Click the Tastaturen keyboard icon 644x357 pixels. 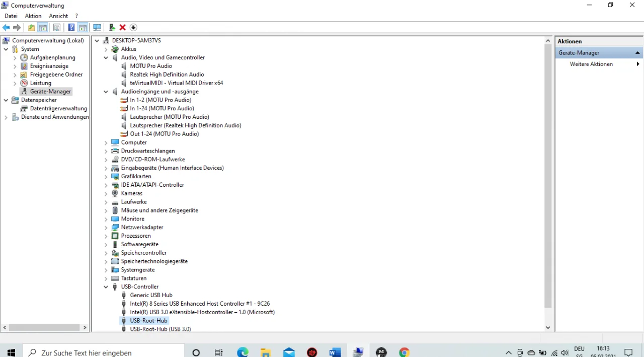tap(115, 278)
